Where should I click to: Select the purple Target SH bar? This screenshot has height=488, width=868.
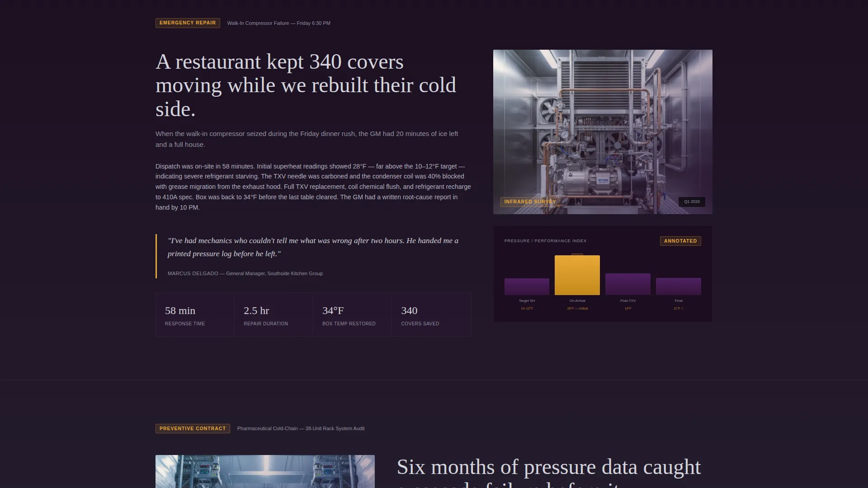point(527,287)
